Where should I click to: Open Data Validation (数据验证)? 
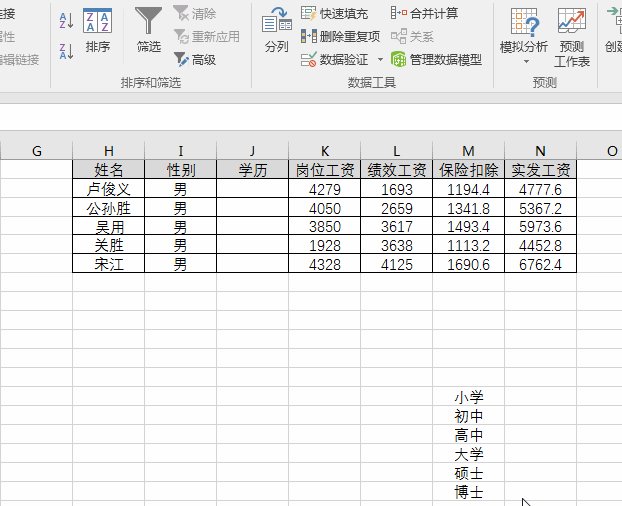tap(335, 60)
